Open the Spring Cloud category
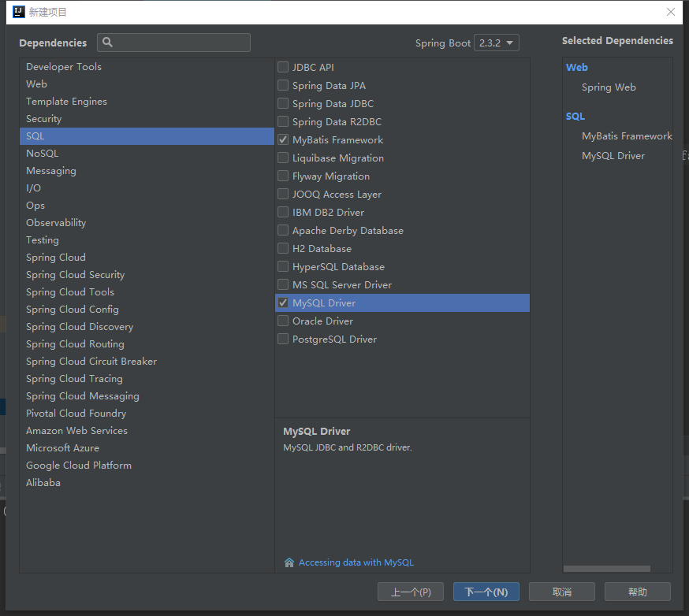This screenshot has height=616, width=689. coord(147,258)
